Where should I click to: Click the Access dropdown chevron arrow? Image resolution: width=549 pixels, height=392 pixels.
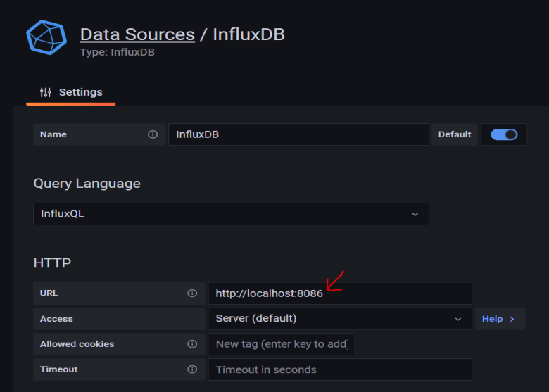pyautogui.click(x=458, y=320)
